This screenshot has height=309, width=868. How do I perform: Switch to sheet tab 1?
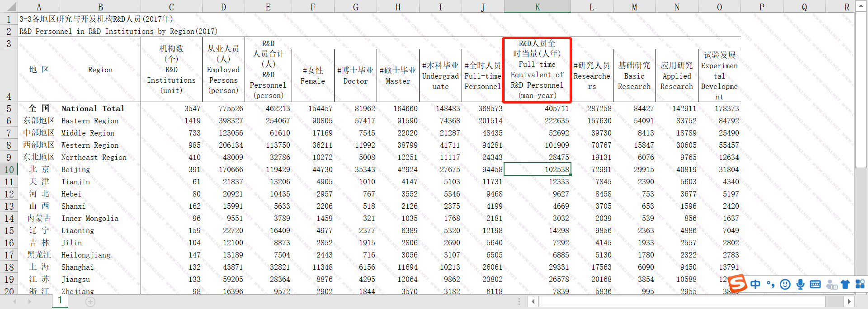coord(60,301)
